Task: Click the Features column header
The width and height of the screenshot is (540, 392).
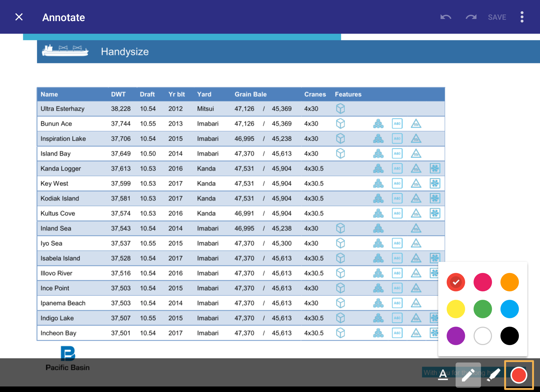Action: click(x=348, y=94)
